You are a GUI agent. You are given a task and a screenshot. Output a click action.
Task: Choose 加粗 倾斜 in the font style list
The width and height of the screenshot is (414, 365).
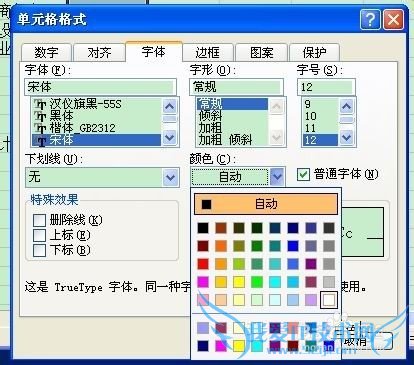[x=232, y=140]
